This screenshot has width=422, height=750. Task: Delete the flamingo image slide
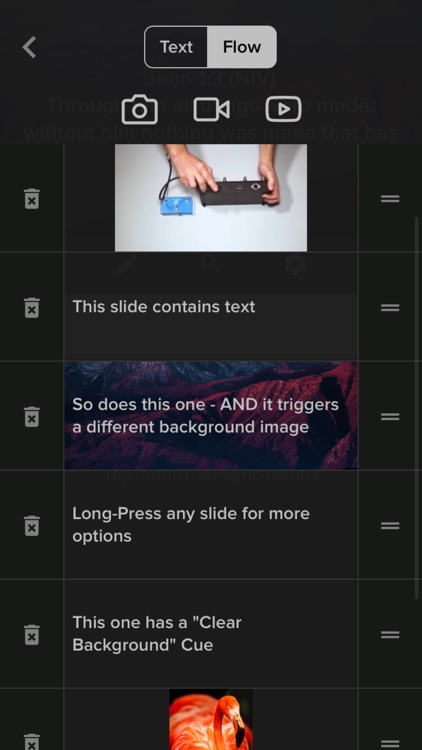tap(32, 741)
